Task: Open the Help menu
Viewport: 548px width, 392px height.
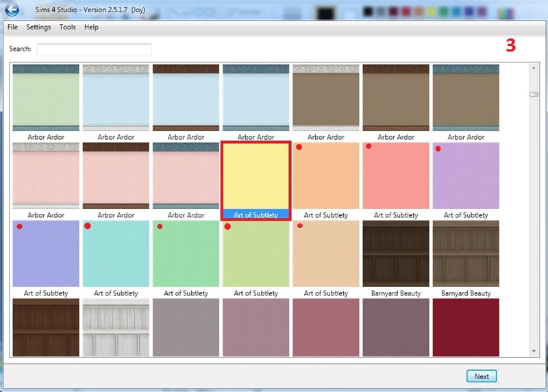Action: pos(91,27)
